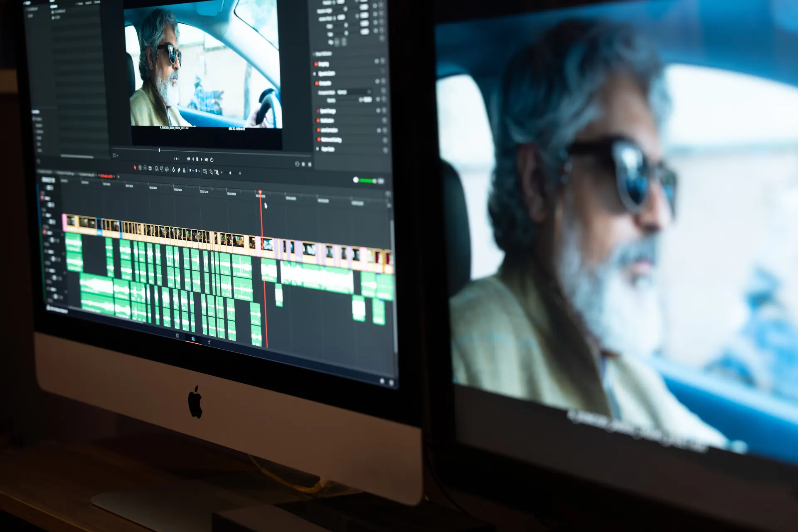This screenshot has height=532, width=798.
Task: Toggle the Super Scale section switch
Action: [x=318, y=149]
